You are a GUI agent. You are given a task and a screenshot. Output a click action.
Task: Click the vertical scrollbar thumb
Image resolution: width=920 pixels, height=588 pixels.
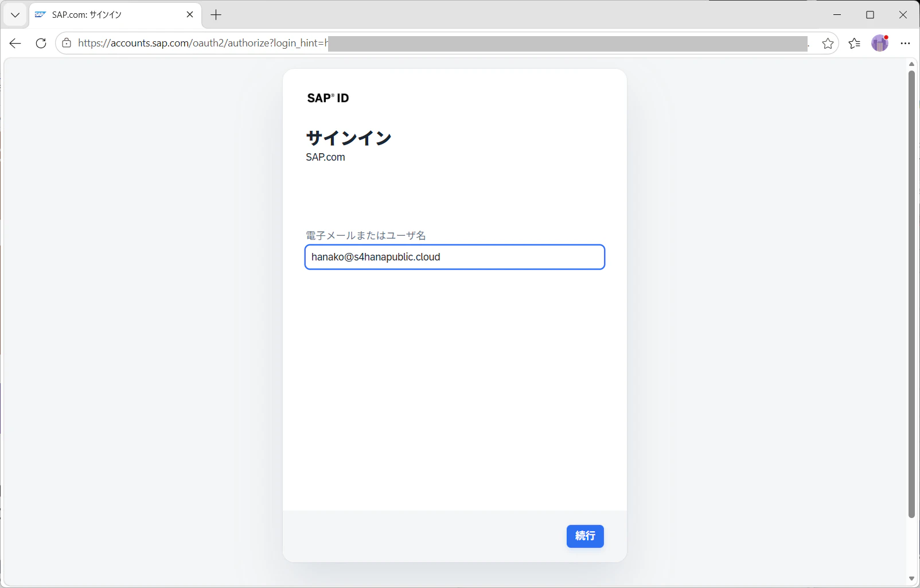(x=911, y=294)
